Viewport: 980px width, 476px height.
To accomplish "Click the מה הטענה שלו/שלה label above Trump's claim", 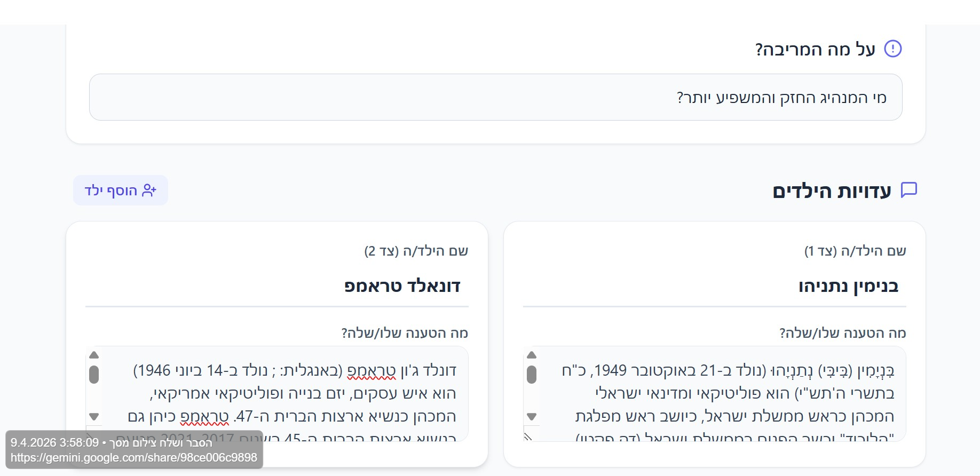I will (405, 333).
